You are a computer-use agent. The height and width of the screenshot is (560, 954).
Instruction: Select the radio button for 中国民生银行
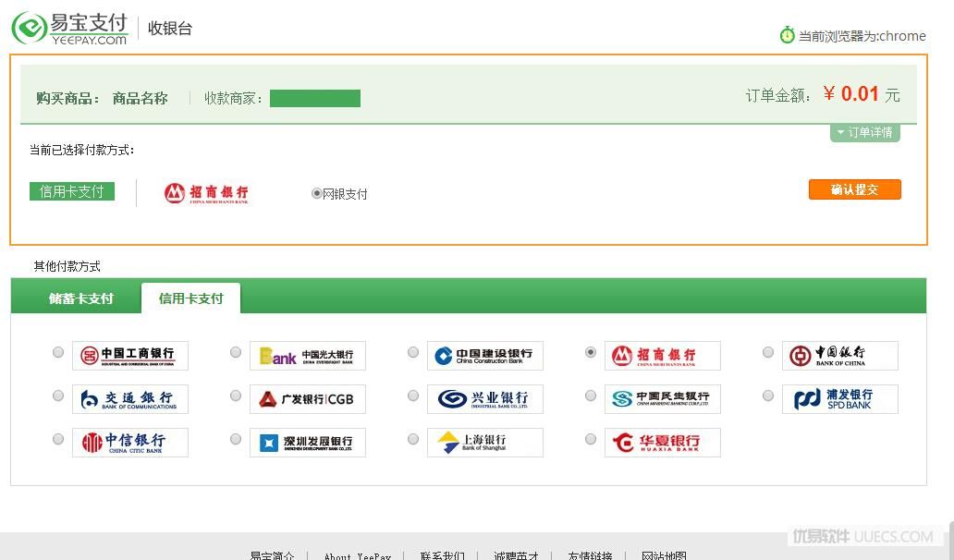pos(590,396)
